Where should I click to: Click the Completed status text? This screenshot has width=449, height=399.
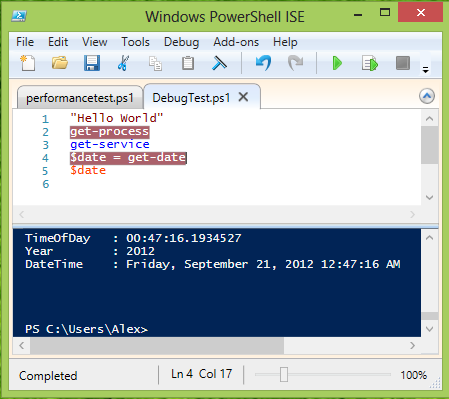(x=48, y=376)
